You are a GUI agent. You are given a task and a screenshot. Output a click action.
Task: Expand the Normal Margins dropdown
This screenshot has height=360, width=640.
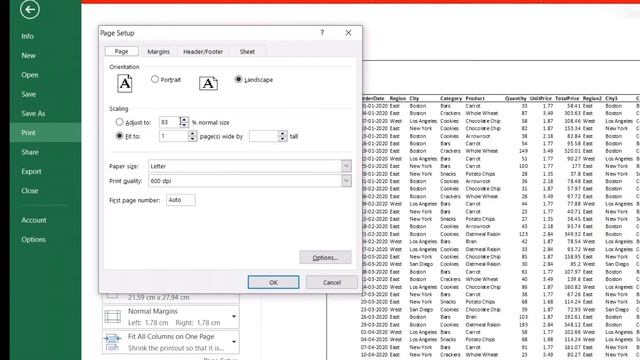234,317
